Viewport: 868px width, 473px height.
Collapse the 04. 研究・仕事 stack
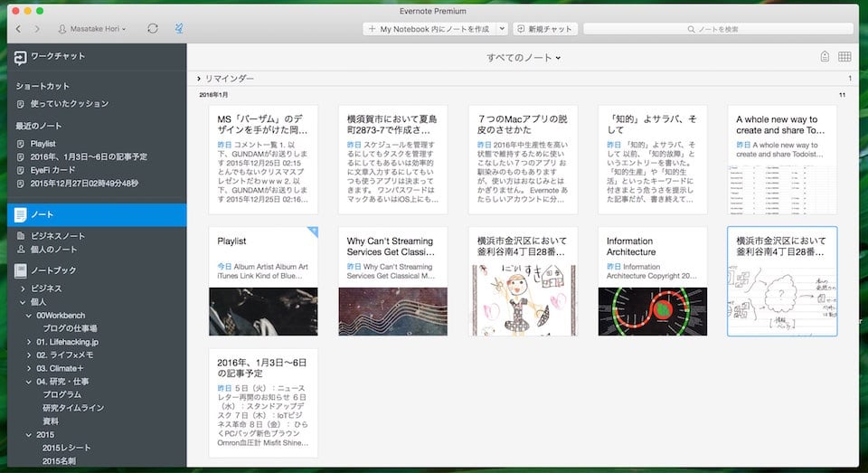pos(29,382)
